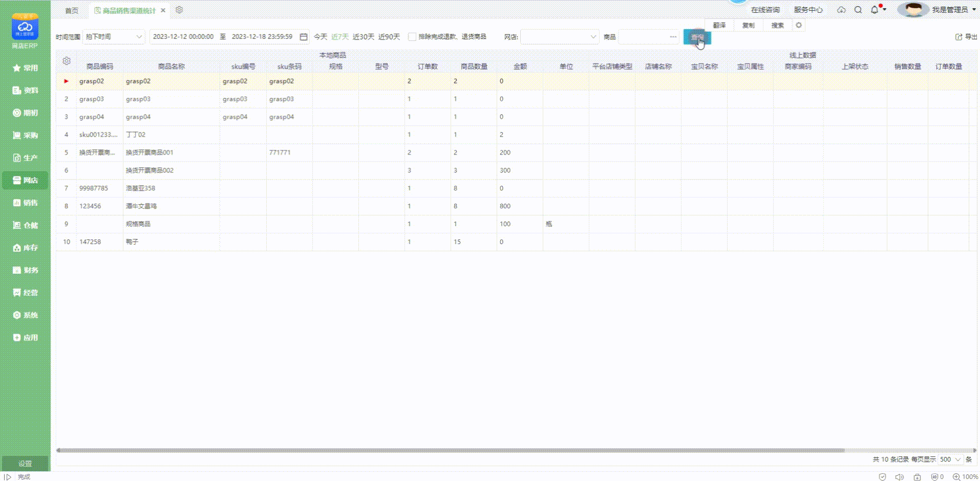Select the 近90天 quick date filter
980x481 pixels.
tap(389, 37)
